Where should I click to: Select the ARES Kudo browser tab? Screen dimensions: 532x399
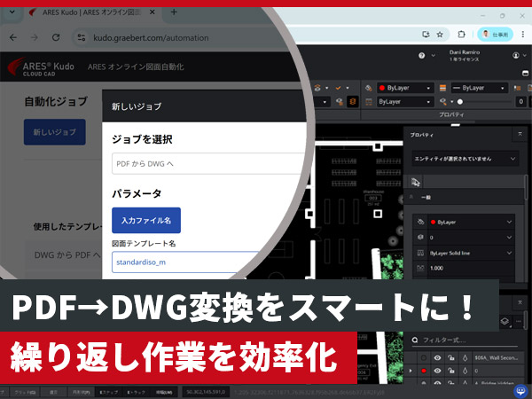(91, 12)
